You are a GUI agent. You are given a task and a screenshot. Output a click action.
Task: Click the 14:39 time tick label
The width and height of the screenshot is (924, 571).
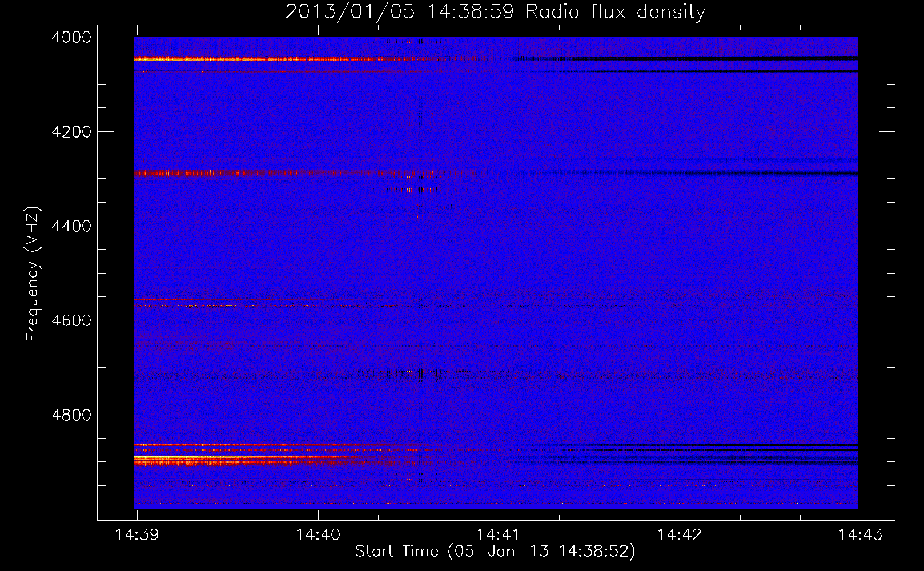[137, 535]
